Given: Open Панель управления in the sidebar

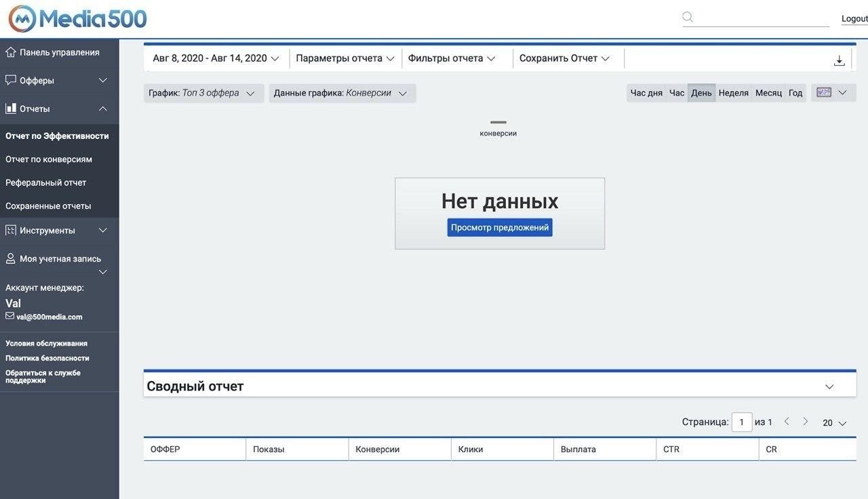Looking at the screenshot, I should (x=60, y=52).
